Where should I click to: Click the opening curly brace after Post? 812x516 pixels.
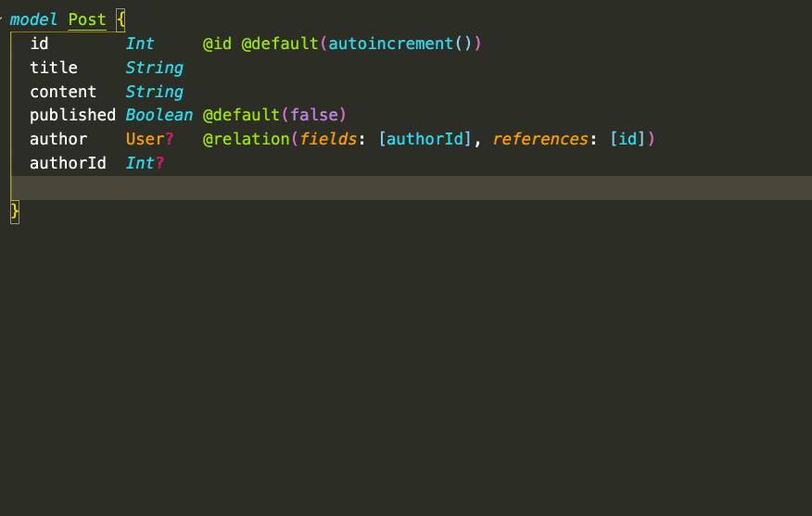click(x=121, y=19)
